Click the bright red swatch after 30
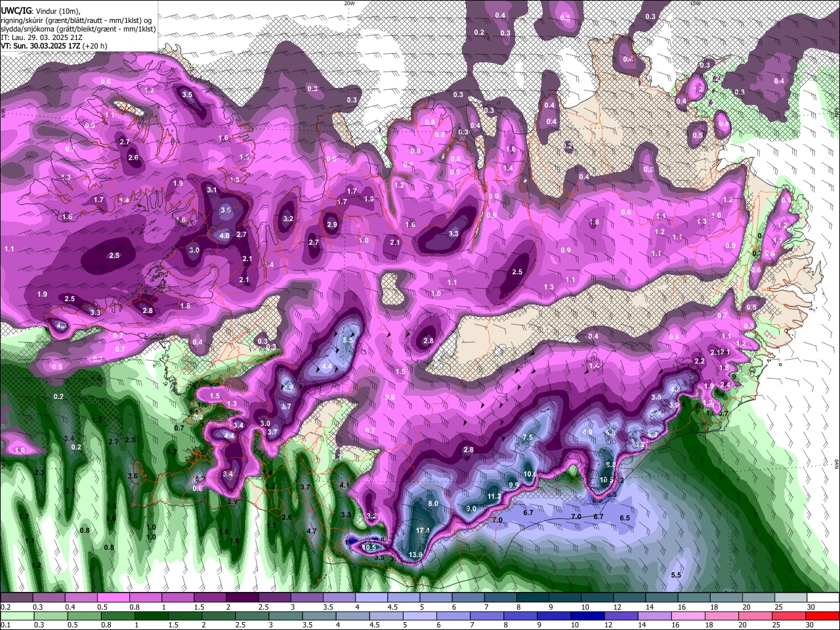Screen dimensions: 840x630 [822, 616]
